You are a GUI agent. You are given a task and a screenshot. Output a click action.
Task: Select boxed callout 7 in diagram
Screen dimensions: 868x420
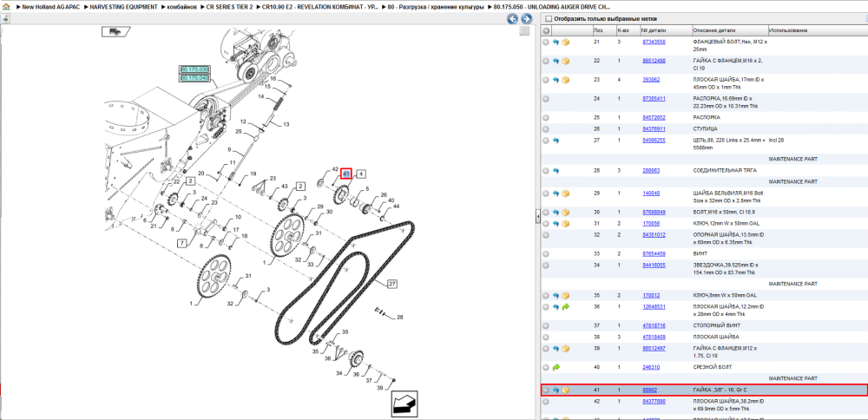click(181, 243)
